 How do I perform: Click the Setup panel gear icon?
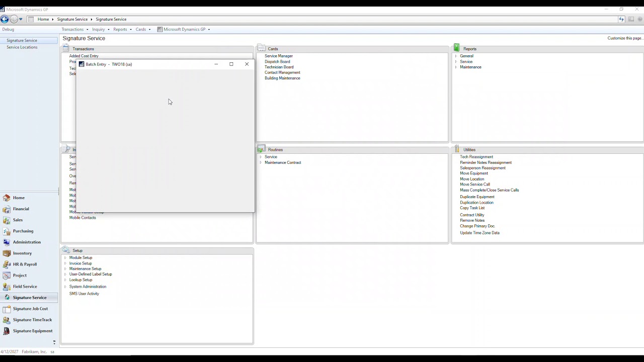tap(66, 249)
